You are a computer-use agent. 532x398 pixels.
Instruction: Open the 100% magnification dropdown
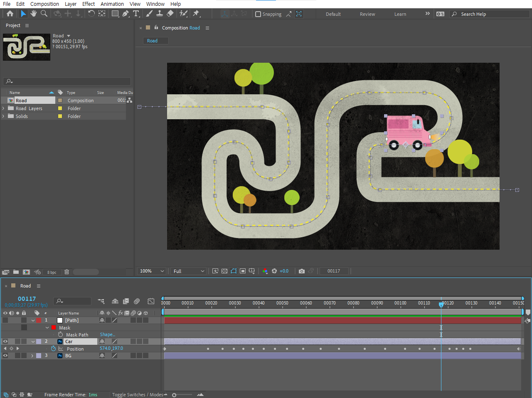152,271
